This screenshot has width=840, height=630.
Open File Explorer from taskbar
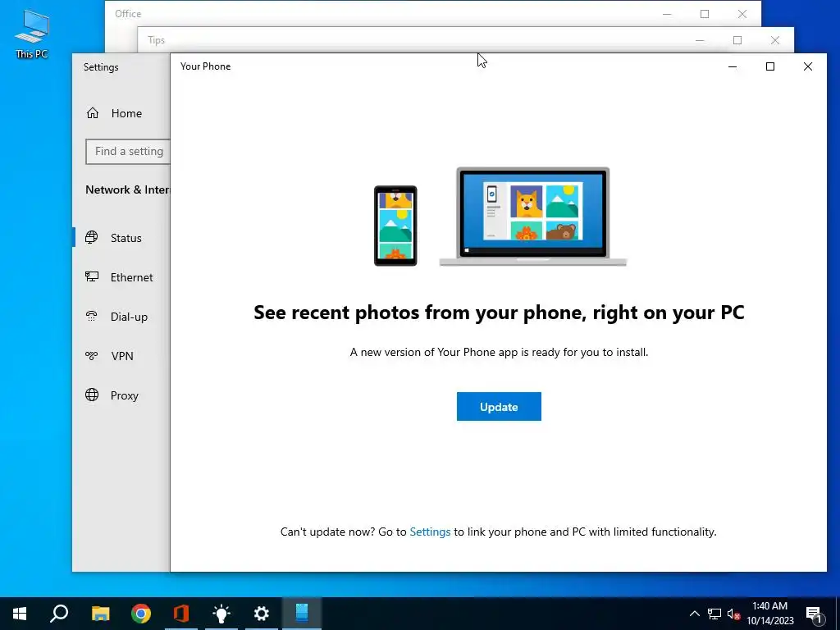[100, 614]
